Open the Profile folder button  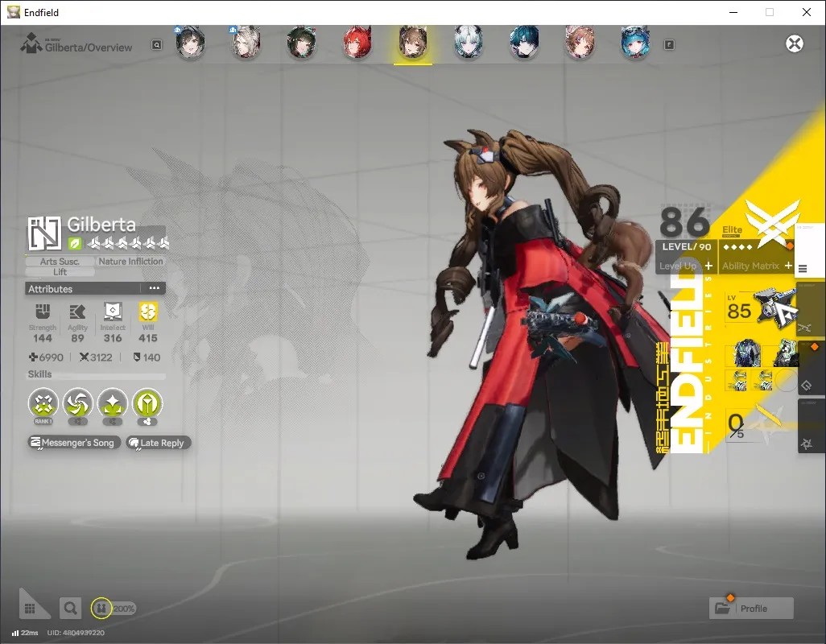pyautogui.click(x=751, y=609)
